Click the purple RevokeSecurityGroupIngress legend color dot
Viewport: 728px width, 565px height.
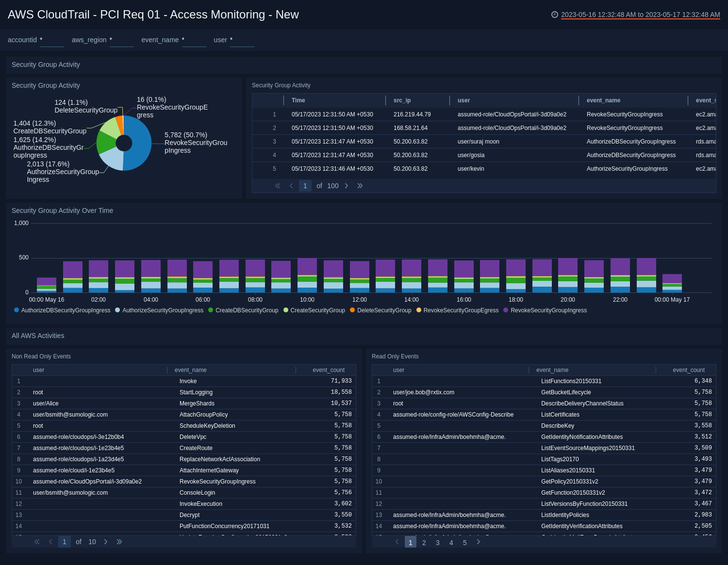click(505, 310)
